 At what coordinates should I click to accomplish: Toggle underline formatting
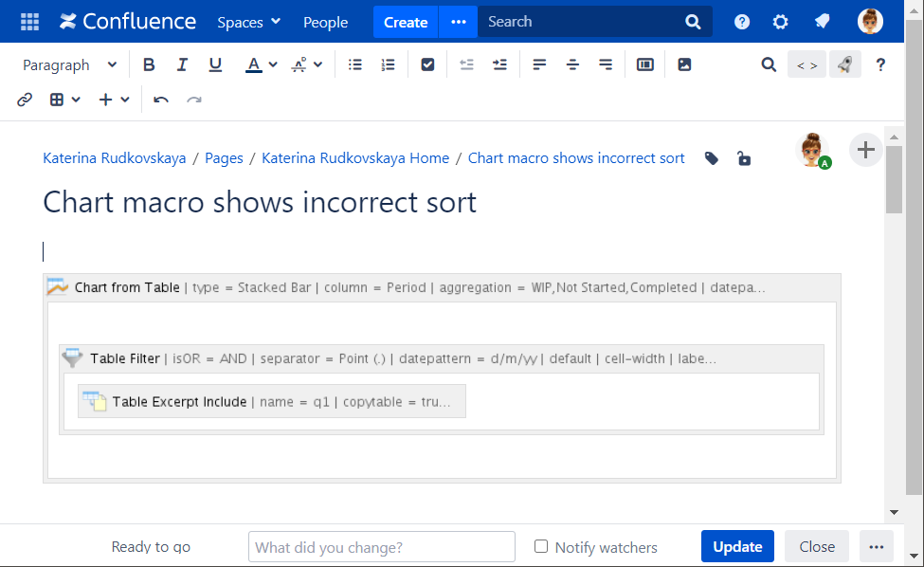(x=216, y=64)
